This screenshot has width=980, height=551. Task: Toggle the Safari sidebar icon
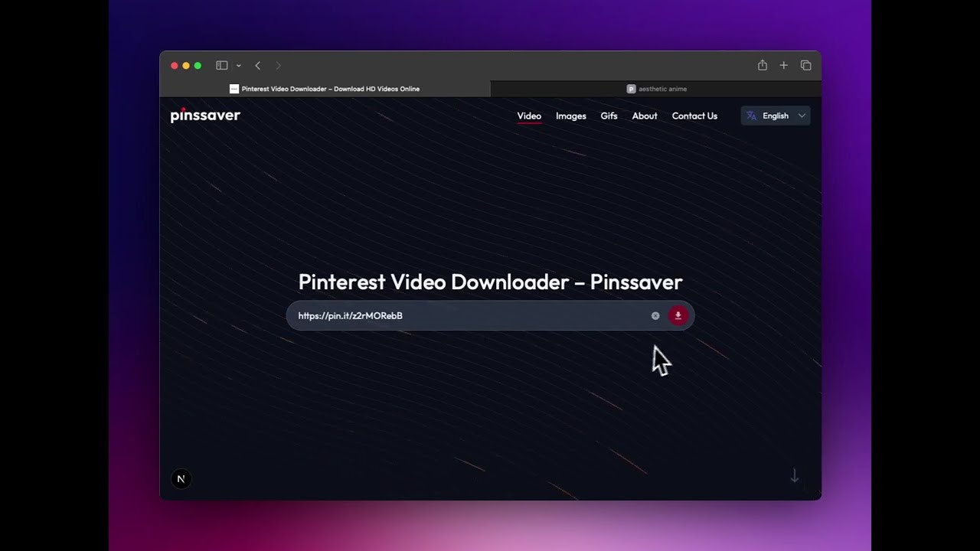pos(222,66)
